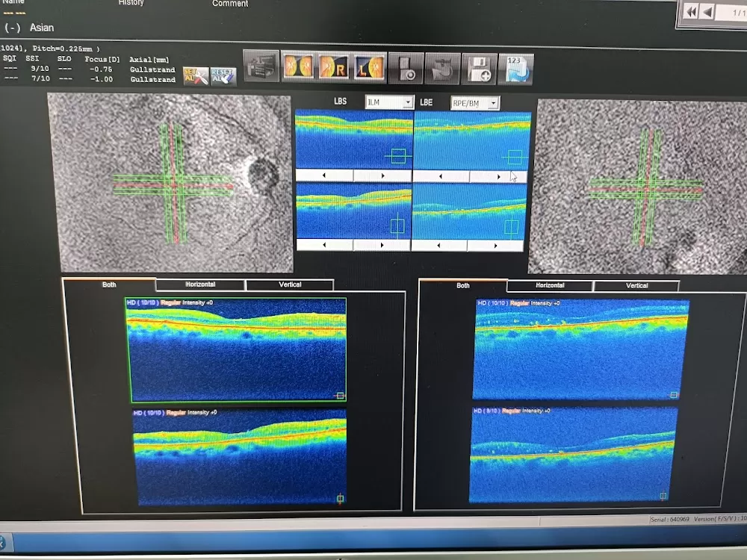Click right arrow under lower-right small B-scan
747x560 pixels.
point(495,246)
